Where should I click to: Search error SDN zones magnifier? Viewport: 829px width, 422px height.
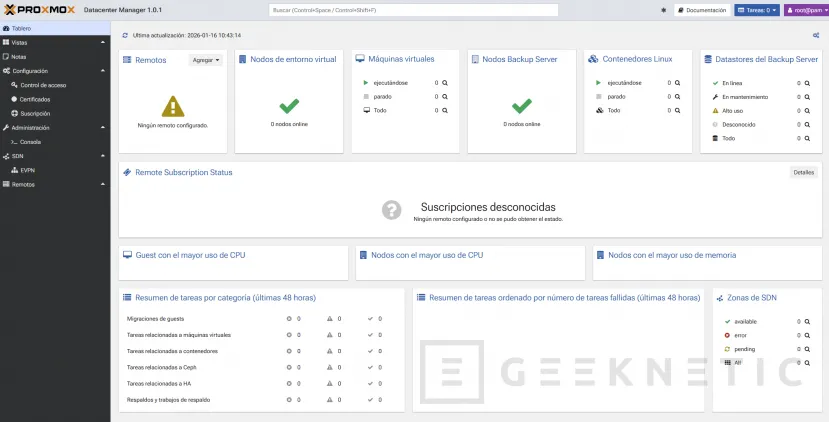click(807, 335)
